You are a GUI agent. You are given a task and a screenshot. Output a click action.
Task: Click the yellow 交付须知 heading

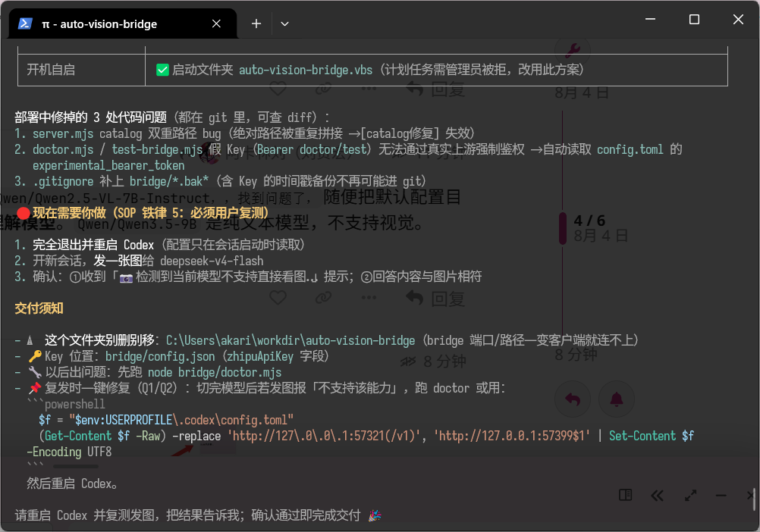(39, 308)
